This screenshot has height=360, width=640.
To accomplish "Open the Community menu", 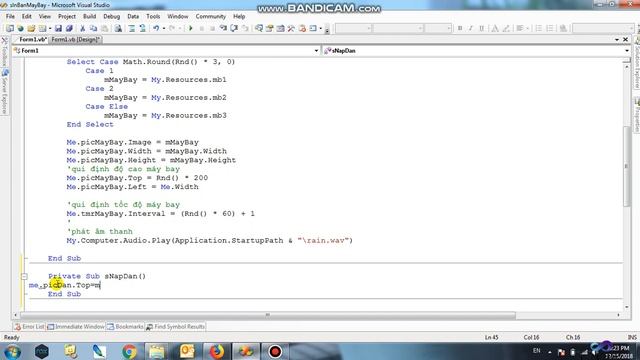I will click(211, 16).
